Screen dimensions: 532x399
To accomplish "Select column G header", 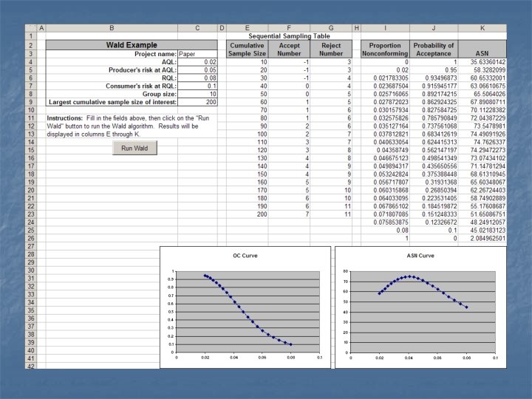I will tap(331, 28).
